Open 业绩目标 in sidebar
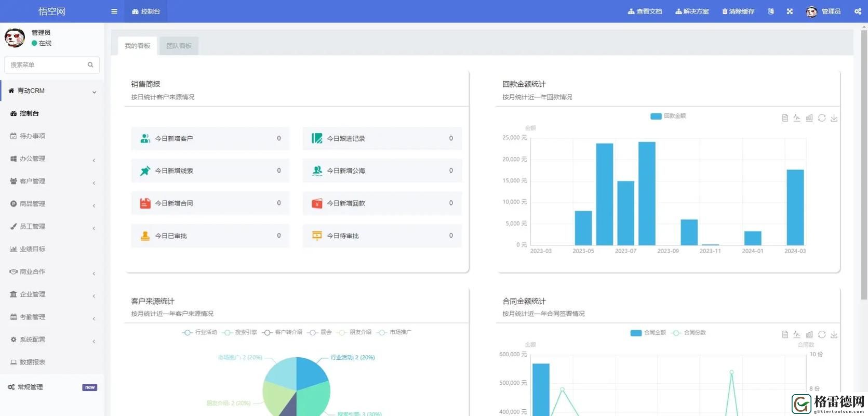868x416 pixels. [x=52, y=249]
